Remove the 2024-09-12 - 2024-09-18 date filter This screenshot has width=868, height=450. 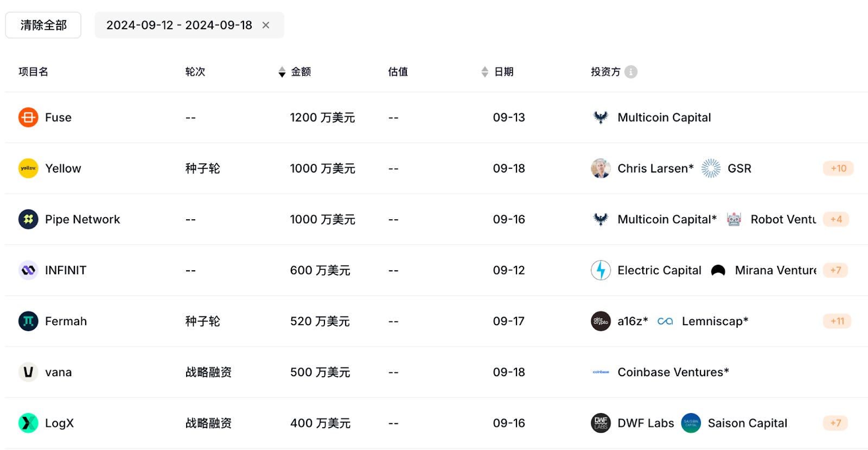click(266, 25)
